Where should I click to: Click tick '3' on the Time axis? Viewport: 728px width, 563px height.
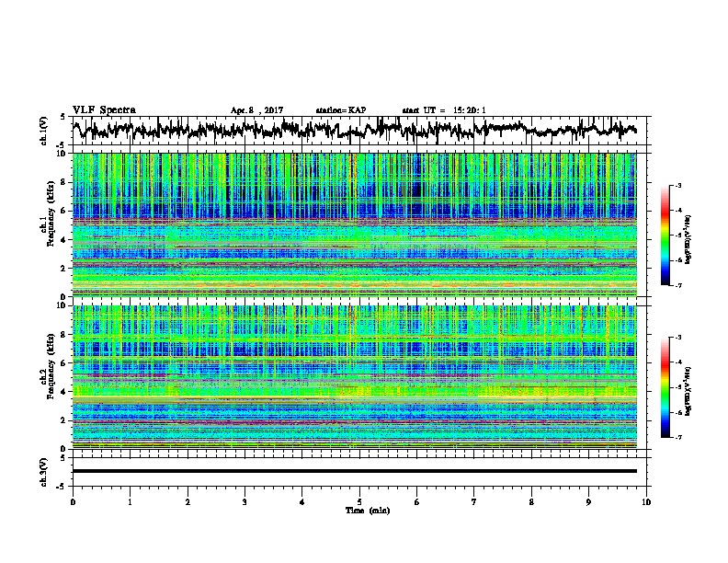click(245, 502)
